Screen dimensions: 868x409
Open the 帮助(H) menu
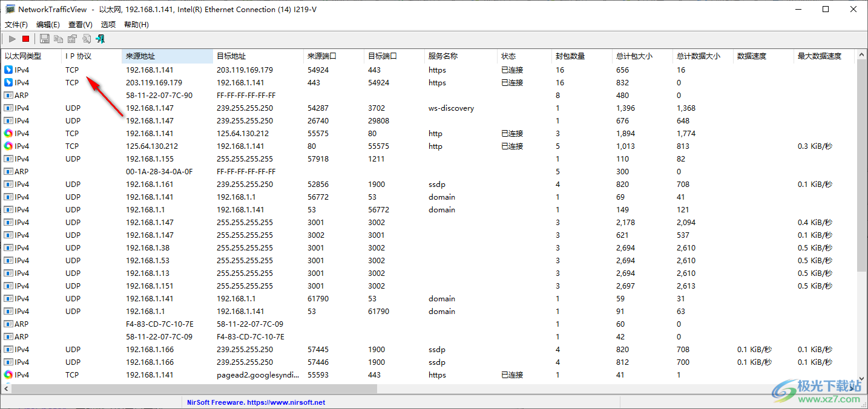point(136,24)
